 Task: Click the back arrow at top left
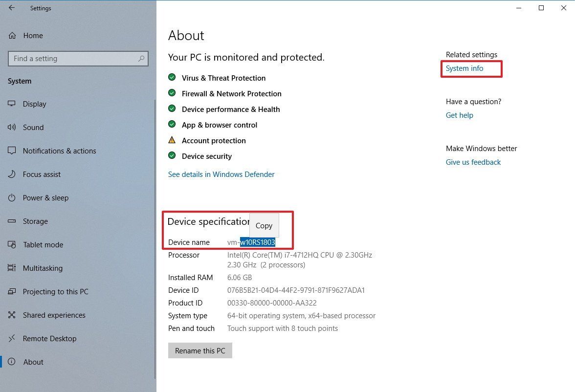11,8
